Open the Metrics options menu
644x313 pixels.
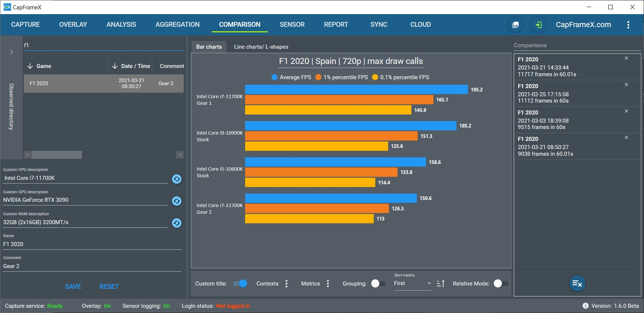click(328, 284)
